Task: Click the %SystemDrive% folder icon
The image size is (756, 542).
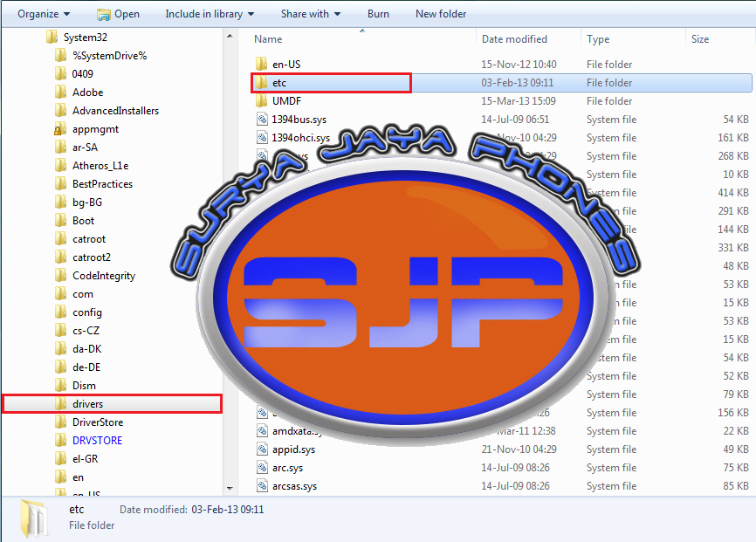Action: pyautogui.click(x=60, y=56)
